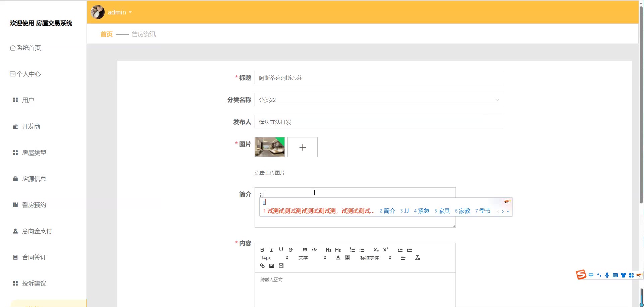The image size is (644, 307).
Task: Click the plus button to upload image
Action: point(302,147)
